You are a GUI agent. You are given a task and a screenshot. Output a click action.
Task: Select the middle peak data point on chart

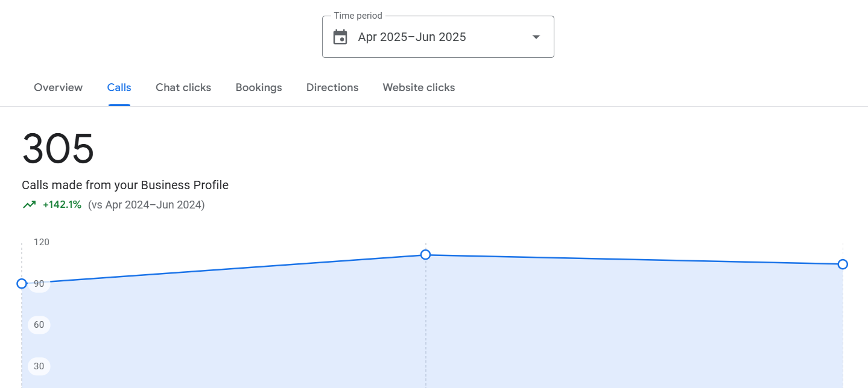pos(425,255)
